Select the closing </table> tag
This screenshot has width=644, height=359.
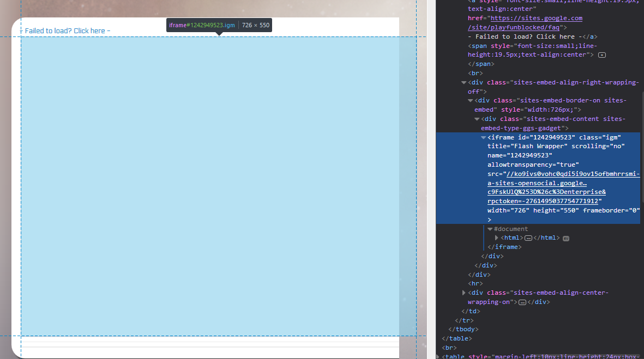457,338
